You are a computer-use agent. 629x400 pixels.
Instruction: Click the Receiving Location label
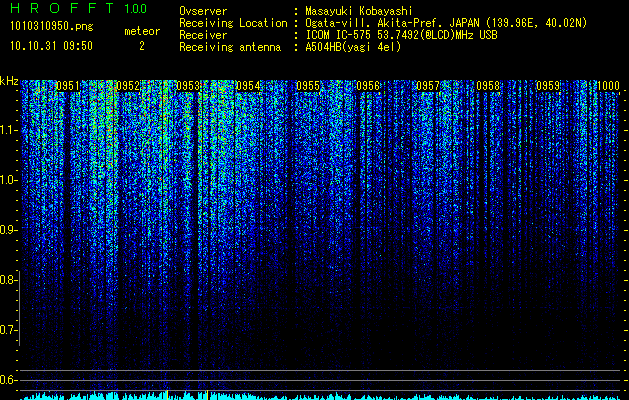233,23
